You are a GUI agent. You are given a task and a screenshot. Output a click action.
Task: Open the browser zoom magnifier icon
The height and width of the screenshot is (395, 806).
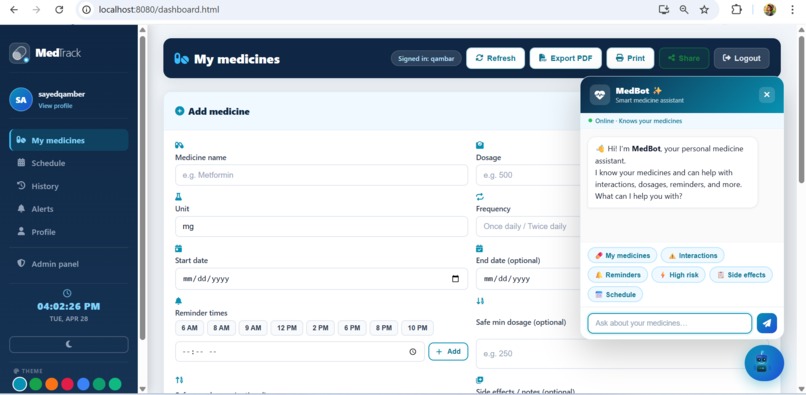point(684,9)
